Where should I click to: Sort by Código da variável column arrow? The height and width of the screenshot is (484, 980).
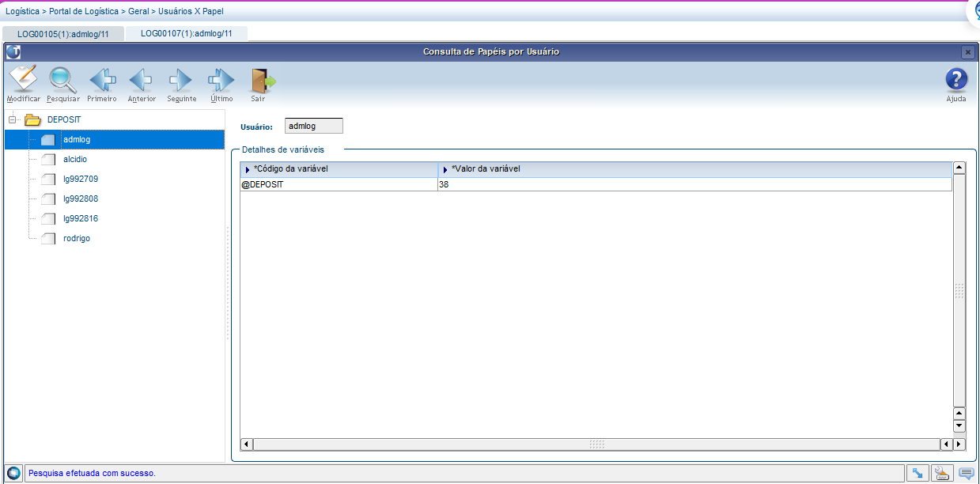pyautogui.click(x=248, y=169)
